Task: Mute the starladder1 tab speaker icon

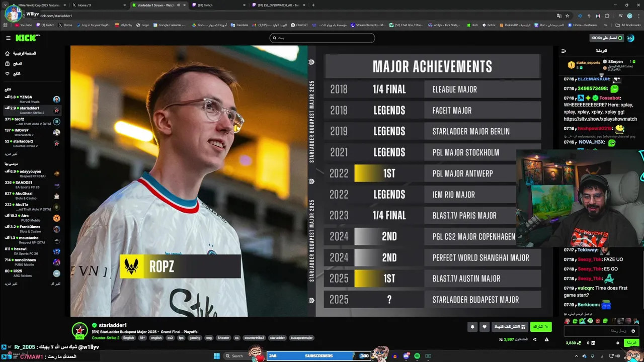Action: 178,5
